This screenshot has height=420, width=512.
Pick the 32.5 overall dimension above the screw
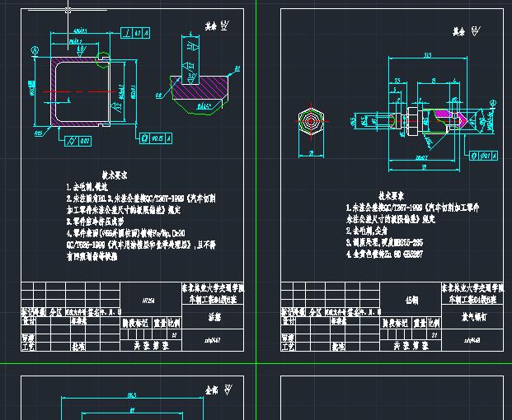tap(428, 55)
